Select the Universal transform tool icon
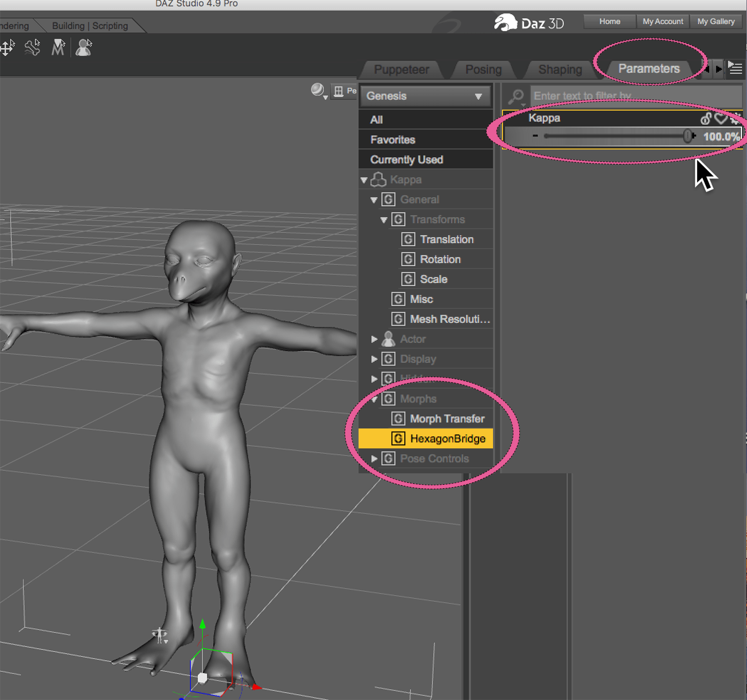 7,48
